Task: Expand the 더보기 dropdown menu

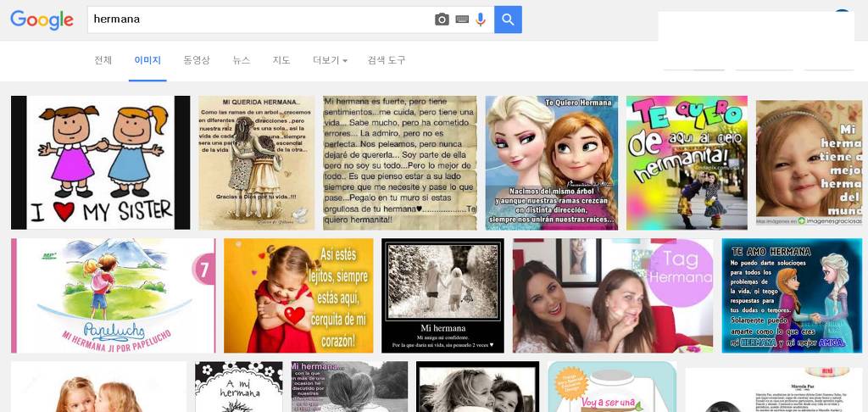Action: pyautogui.click(x=330, y=60)
